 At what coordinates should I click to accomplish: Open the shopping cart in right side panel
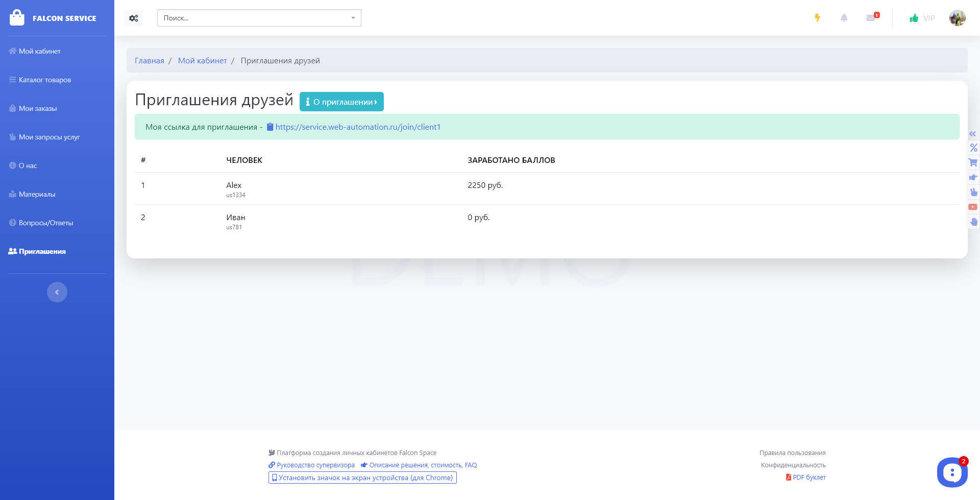coord(973,163)
